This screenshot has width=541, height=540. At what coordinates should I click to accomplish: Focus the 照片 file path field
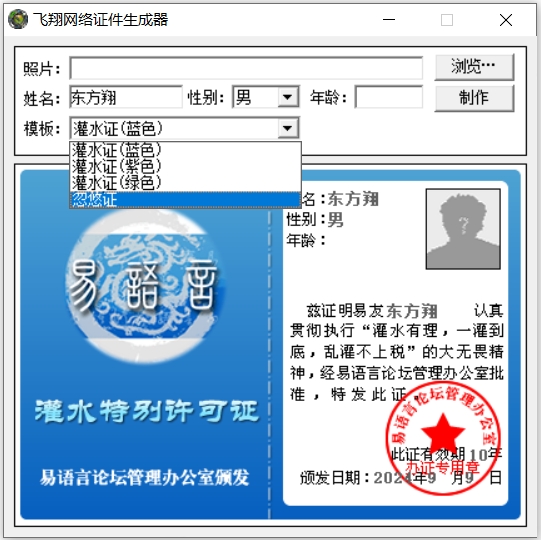click(246, 68)
